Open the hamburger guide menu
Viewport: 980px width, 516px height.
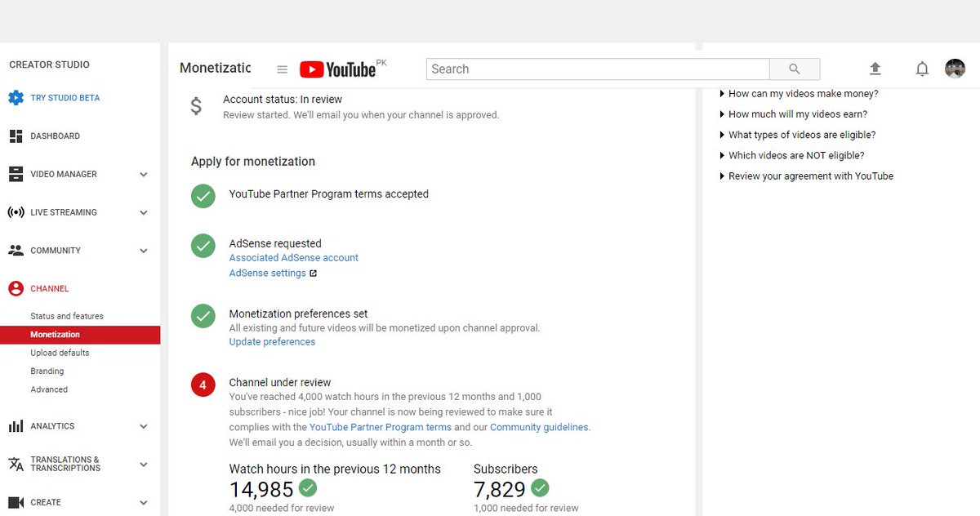tap(282, 70)
